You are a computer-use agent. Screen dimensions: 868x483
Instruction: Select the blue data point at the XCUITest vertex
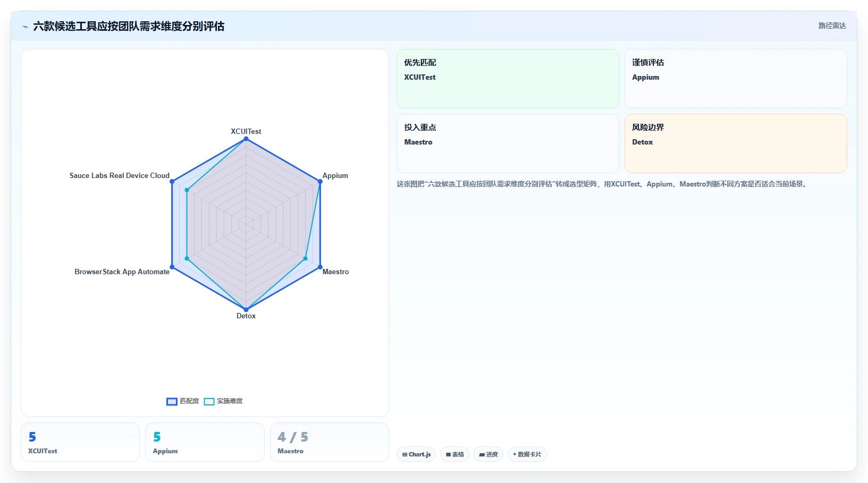point(246,139)
